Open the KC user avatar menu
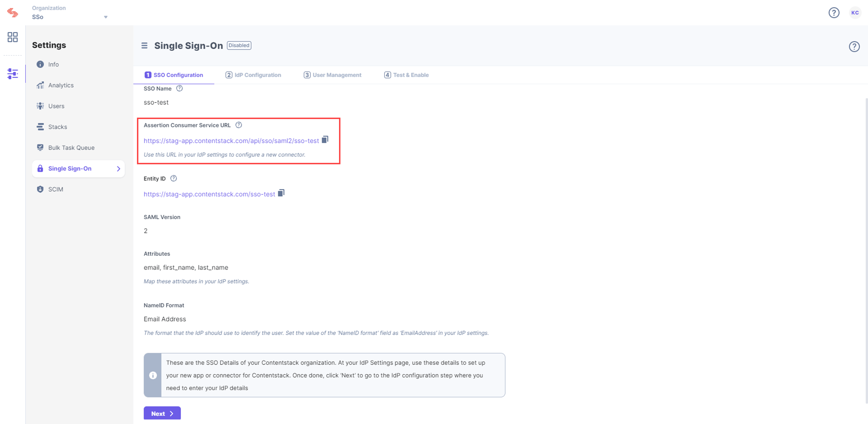This screenshot has width=868, height=424. click(x=855, y=13)
